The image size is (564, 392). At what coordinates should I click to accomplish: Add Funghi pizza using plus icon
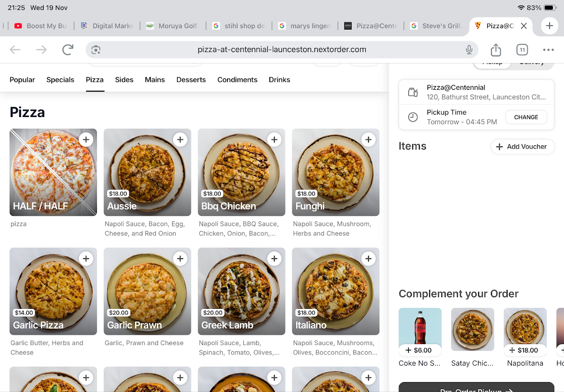tap(368, 140)
